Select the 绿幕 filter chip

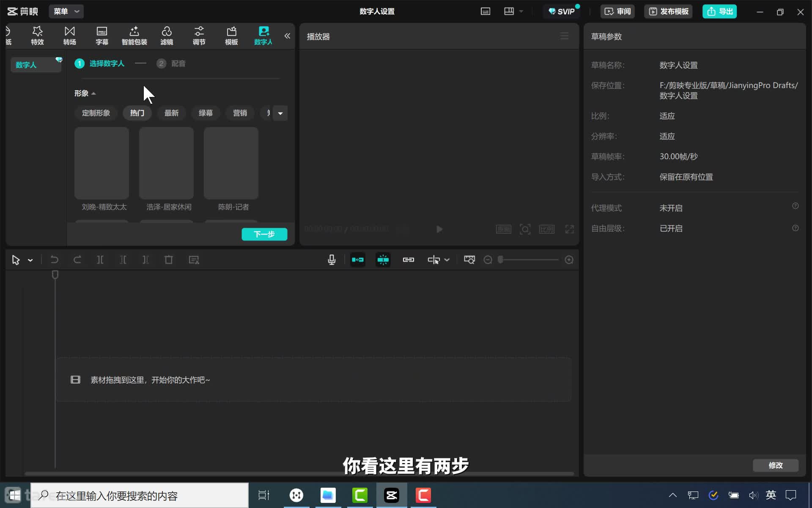[206, 113]
